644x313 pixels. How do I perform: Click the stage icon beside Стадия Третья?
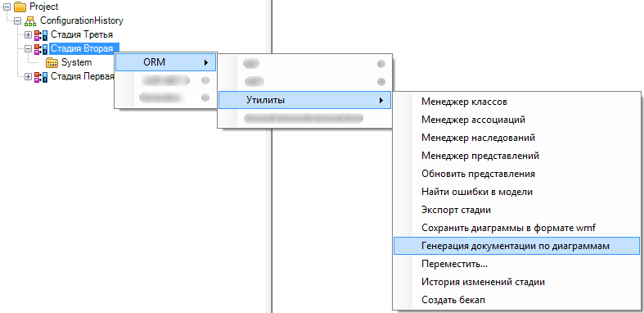click(41, 34)
